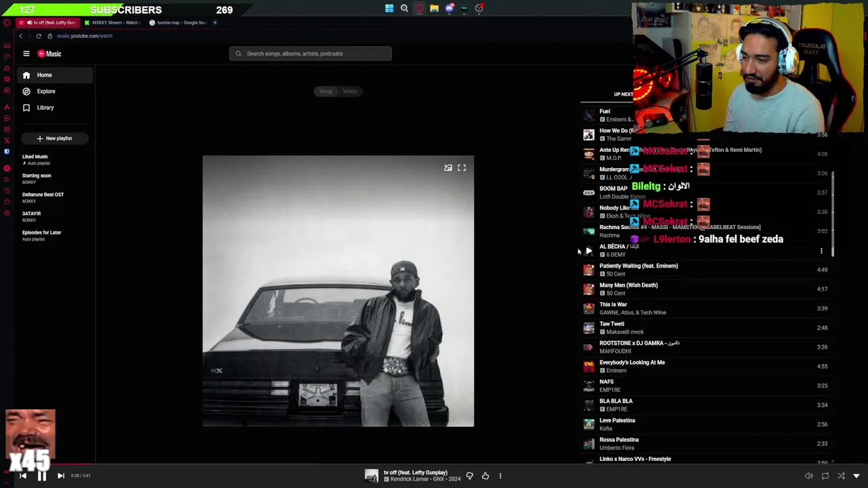Screen dimensions: 868x488
Task: Switch to the M3KKY Stream tab
Action: tap(112, 22)
